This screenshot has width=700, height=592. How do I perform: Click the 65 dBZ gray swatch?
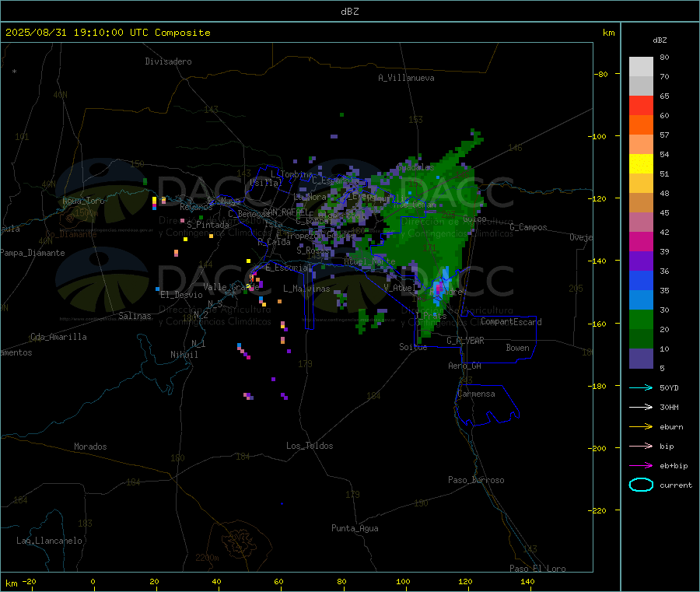641,86
